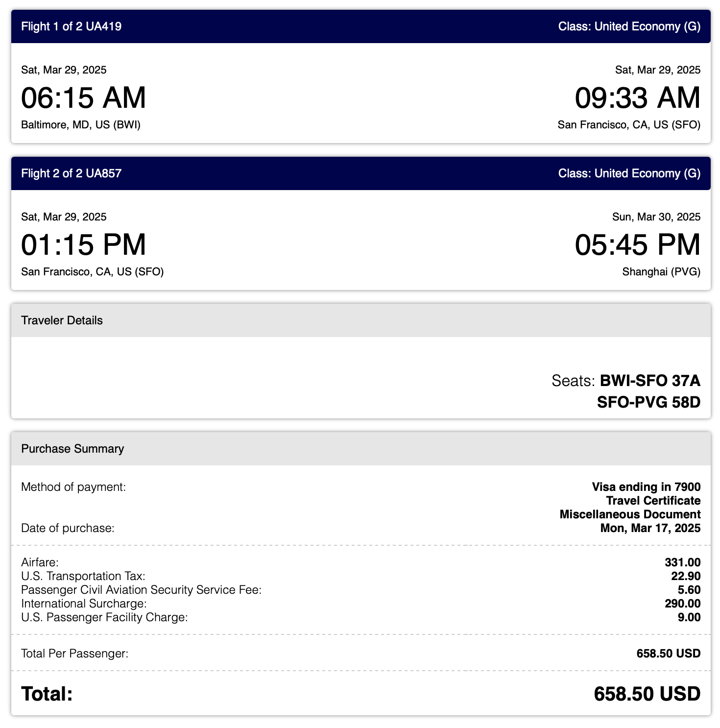This screenshot has width=720, height=728.
Task: Click the Total Per Passenger amount
Action: point(668,654)
